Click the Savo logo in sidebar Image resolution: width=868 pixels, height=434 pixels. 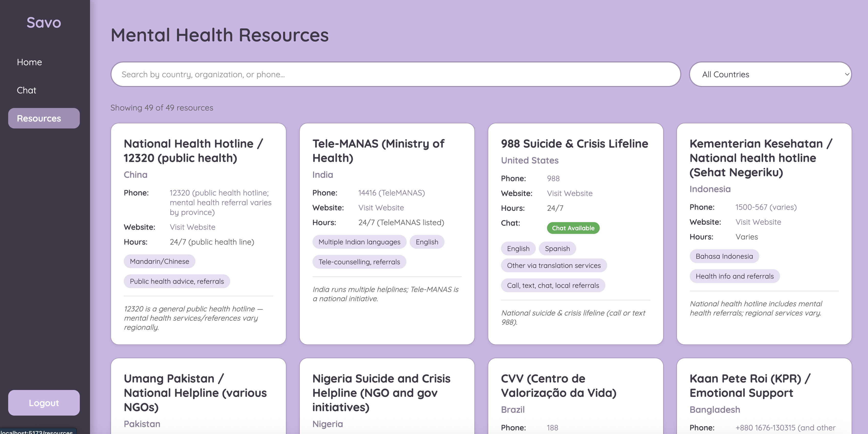tap(44, 23)
